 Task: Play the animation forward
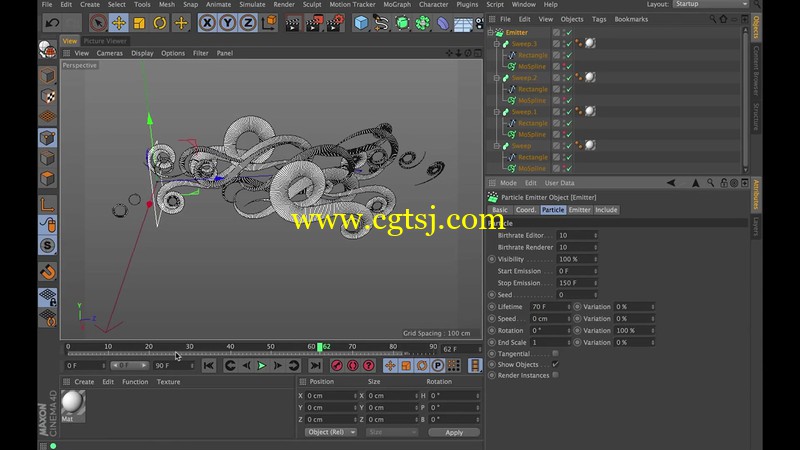(261, 365)
